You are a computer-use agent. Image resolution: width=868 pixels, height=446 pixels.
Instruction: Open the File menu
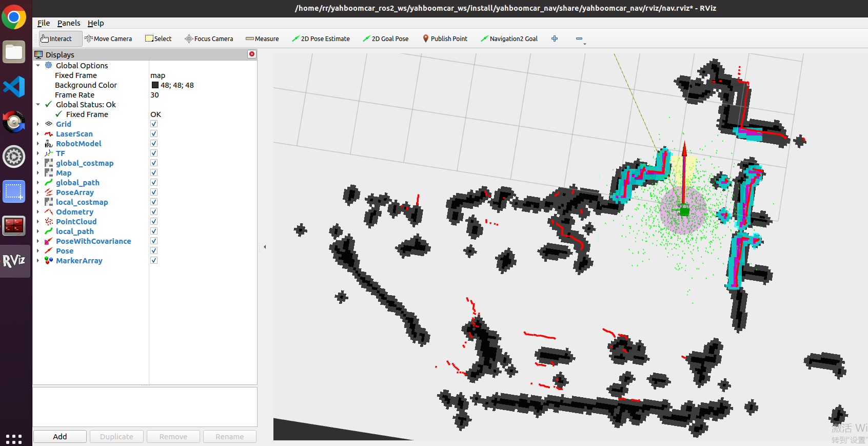pos(44,23)
